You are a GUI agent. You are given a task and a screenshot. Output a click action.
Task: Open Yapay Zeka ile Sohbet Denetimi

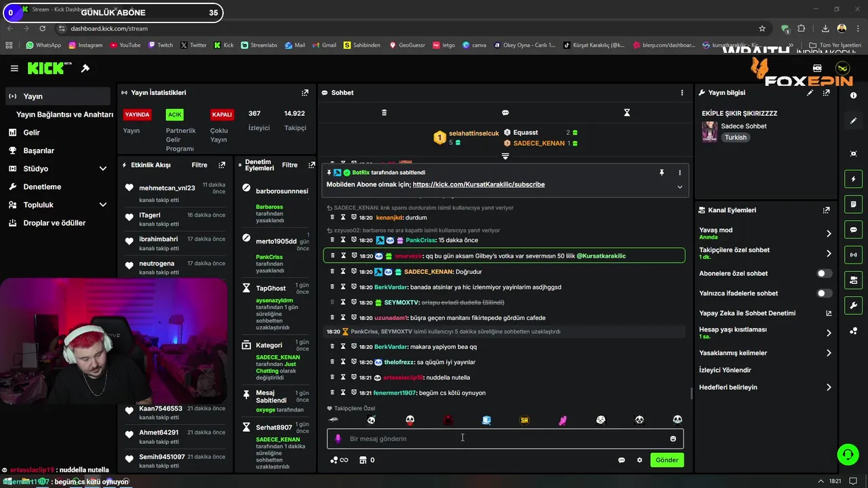[x=765, y=313]
